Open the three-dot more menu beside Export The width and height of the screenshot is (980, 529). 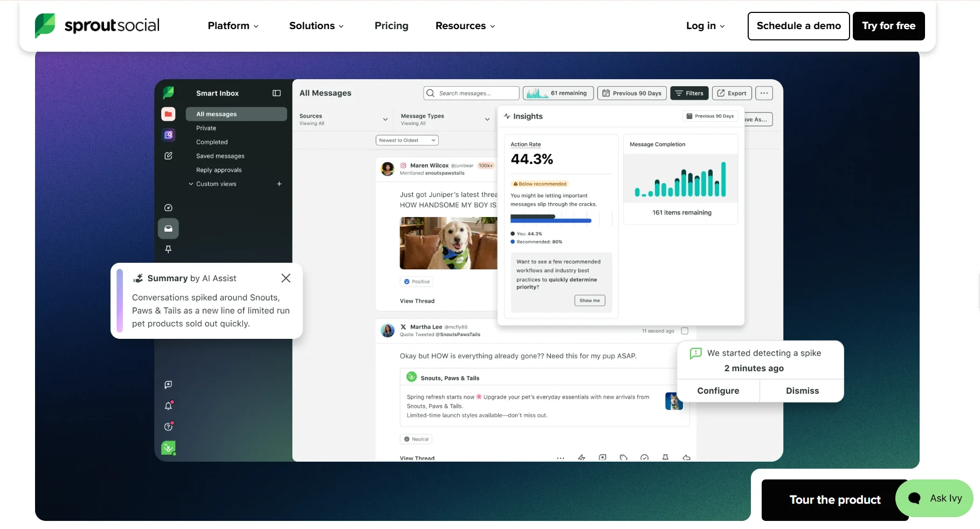click(764, 93)
